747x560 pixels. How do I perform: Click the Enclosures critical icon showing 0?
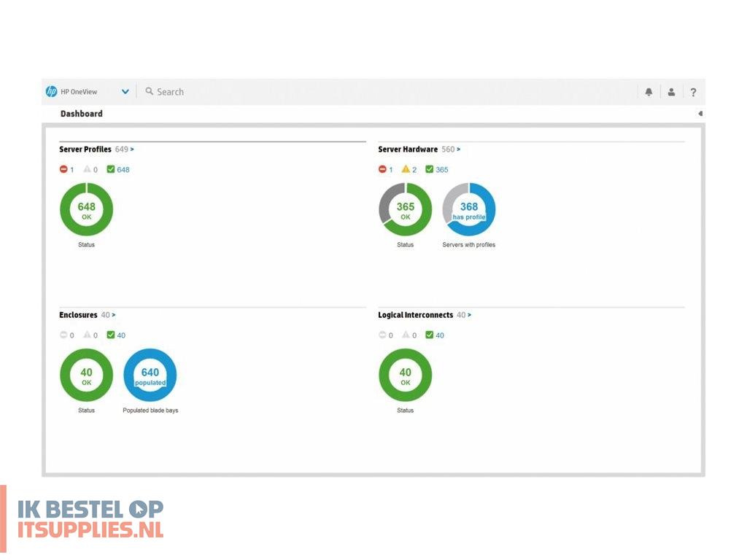click(x=63, y=335)
